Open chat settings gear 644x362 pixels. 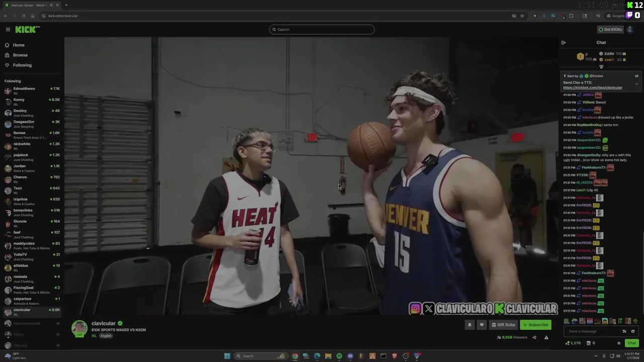619,343
